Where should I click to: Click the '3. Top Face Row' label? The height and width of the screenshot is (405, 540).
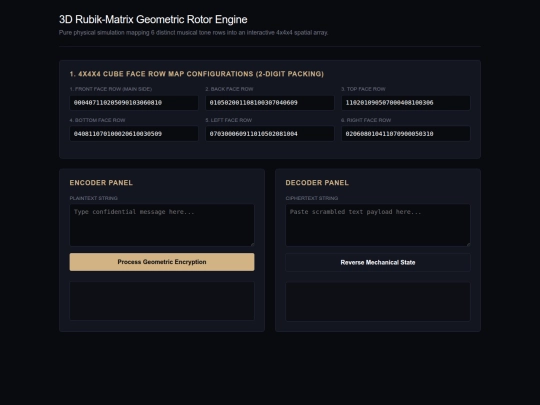pyautogui.click(x=363, y=89)
